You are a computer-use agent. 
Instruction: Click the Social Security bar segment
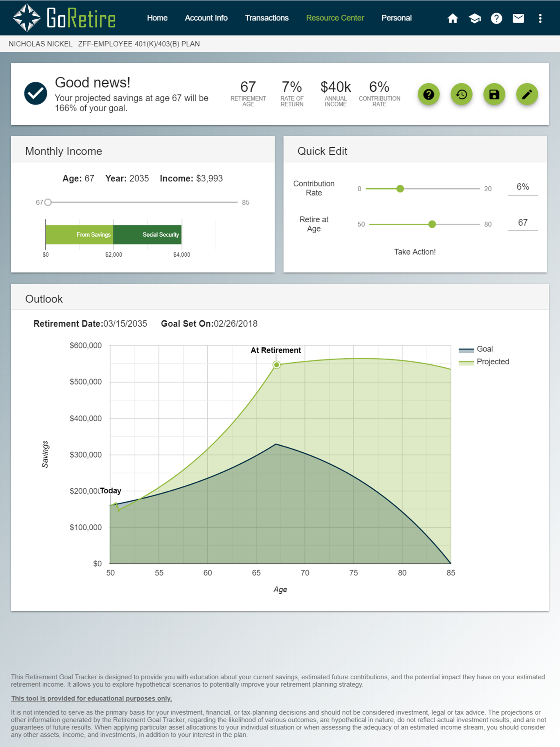pos(147,235)
